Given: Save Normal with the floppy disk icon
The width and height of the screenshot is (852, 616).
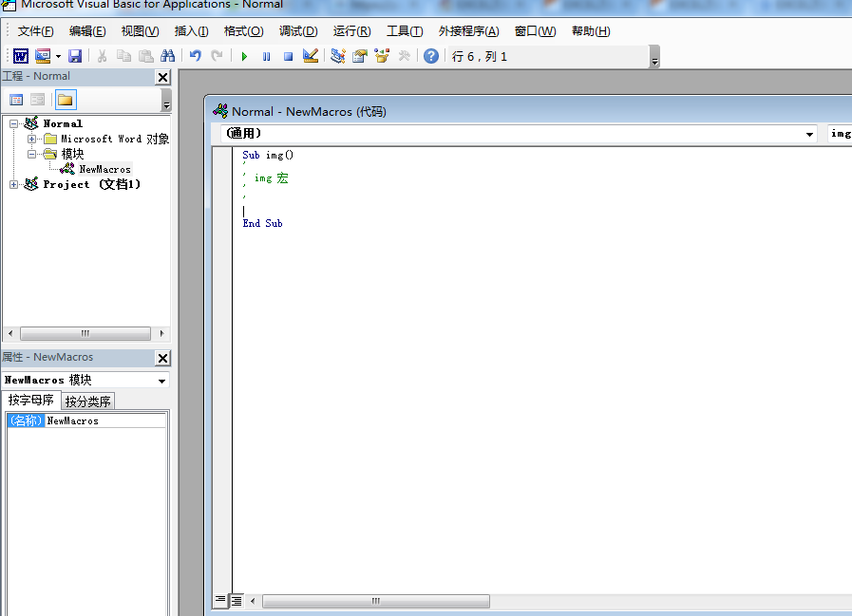Looking at the screenshot, I should (75, 56).
